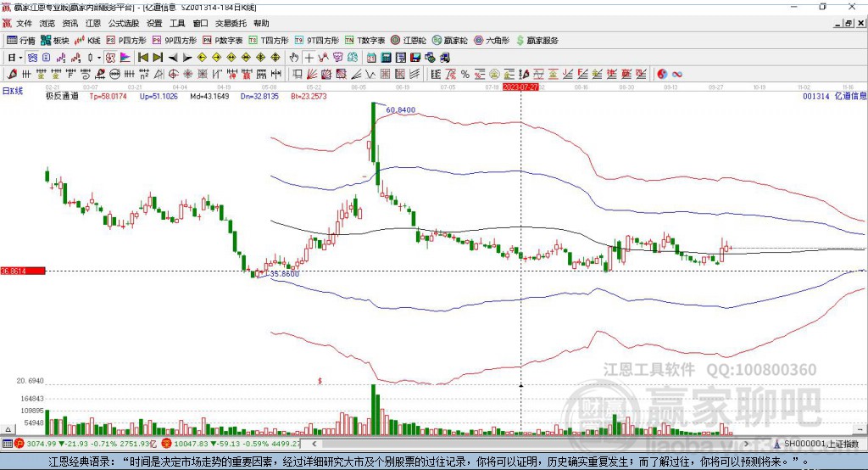Click the Up=51.1026 indicator value

point(159,96)
